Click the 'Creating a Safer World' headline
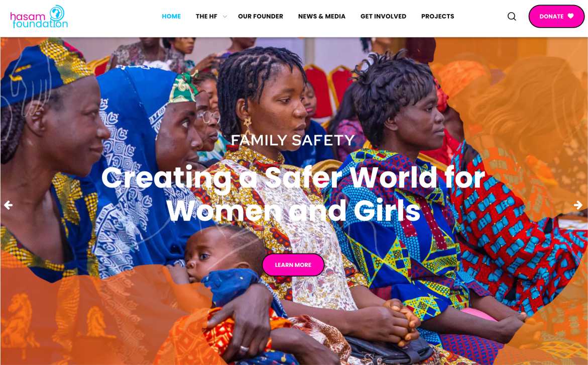Image resolution: width=588 pixels, height=365 pixels. pyautogui.click(x=293, y=178)
